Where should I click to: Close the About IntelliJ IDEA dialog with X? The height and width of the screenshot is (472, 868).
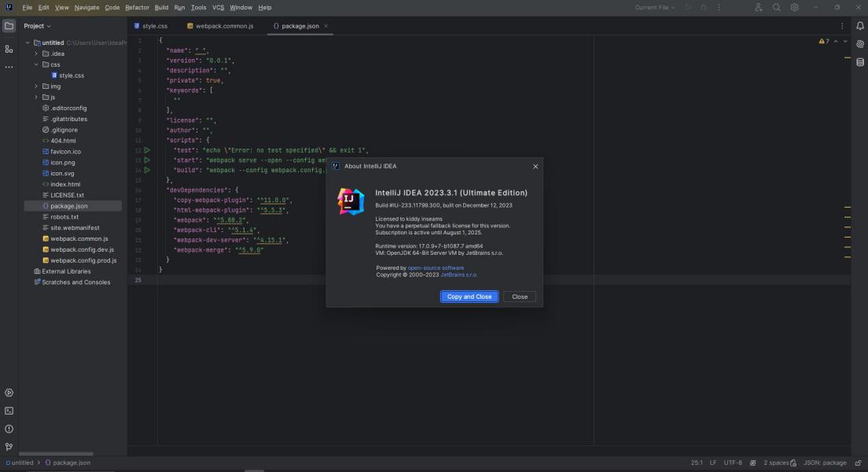(x=535, y=166)
